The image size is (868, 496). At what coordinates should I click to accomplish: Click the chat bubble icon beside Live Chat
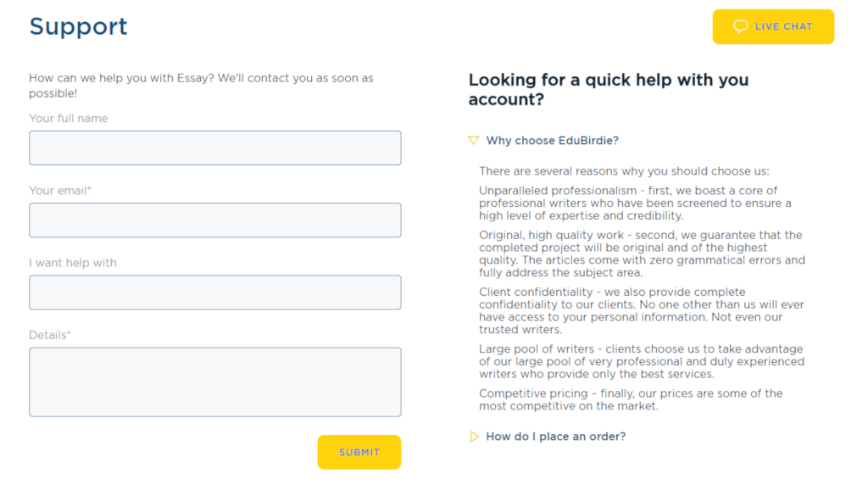(740, 26)
